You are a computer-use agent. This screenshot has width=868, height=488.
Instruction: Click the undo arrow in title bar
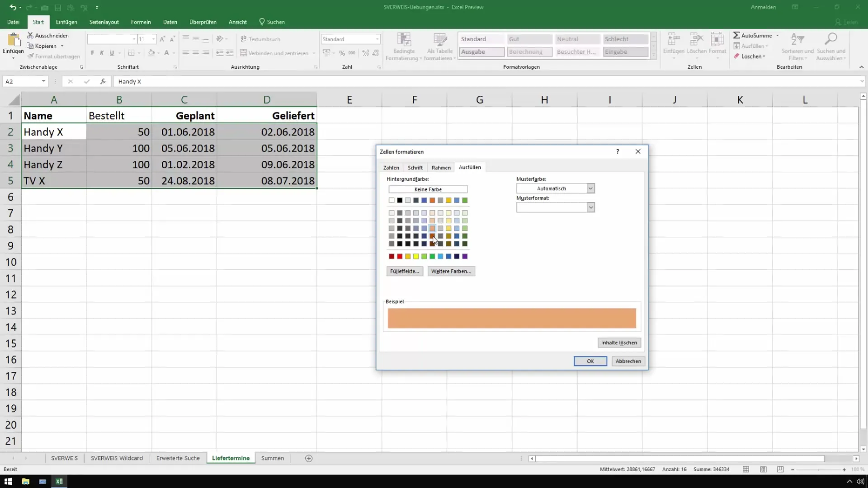point(13,7)
